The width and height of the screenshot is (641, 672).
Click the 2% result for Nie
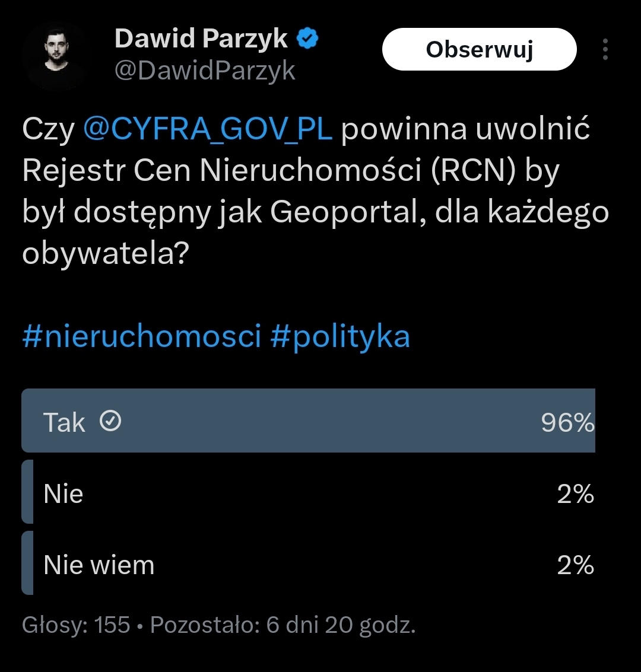[x=575, y=493]
